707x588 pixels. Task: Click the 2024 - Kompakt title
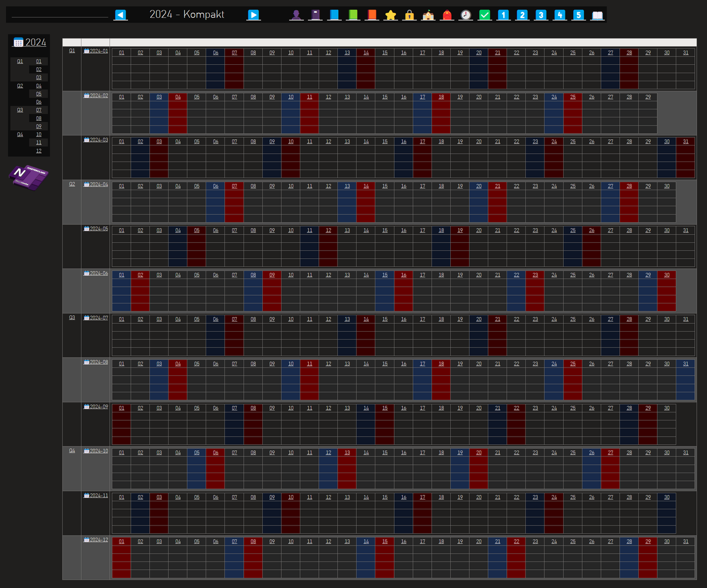pos(187,15)
